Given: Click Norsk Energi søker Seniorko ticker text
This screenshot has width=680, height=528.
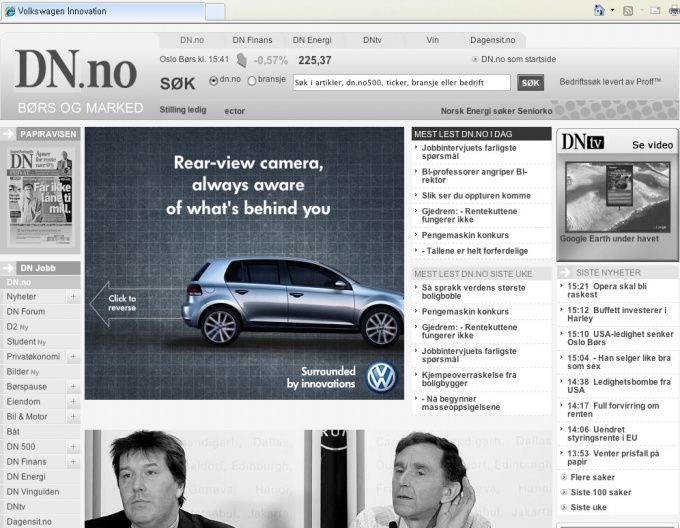Looking at the screenshot, I should click(496, 111).
